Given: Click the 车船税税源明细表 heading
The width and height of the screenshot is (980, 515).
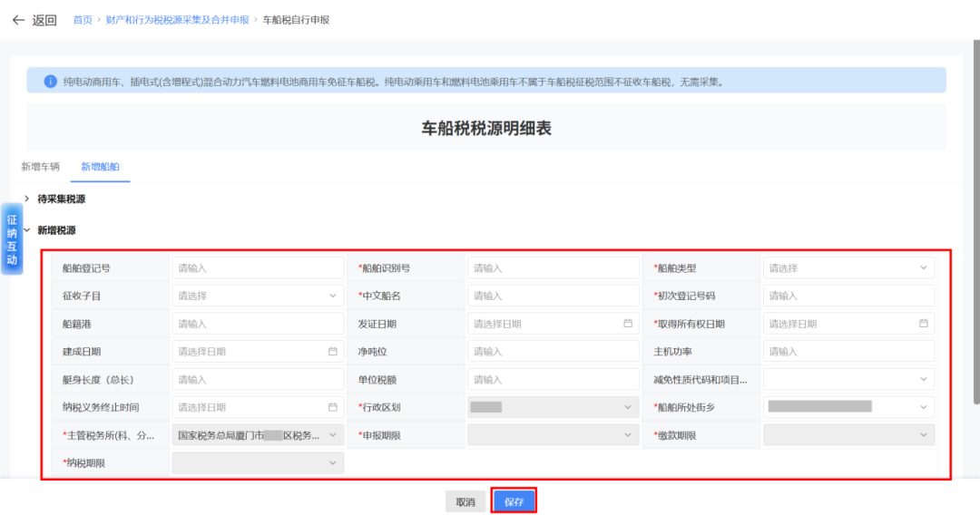Looking at the screenshot, I should (486, 128).
